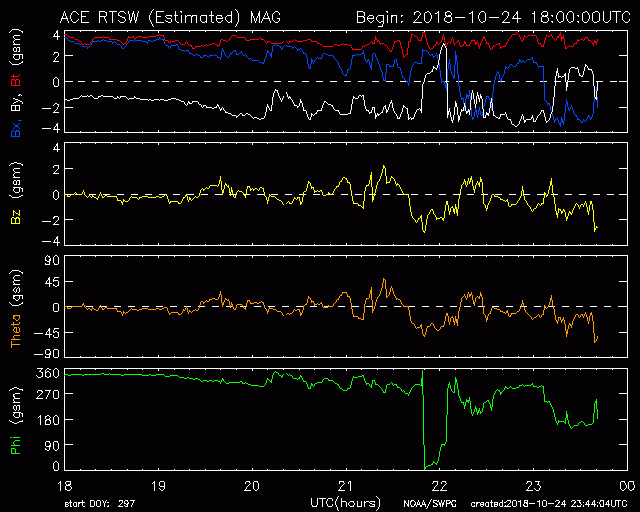Click the 'Begin: 2018-10-24 18:00:00UTC' text
Screen dimensions: 640x512
coord(493,18)
